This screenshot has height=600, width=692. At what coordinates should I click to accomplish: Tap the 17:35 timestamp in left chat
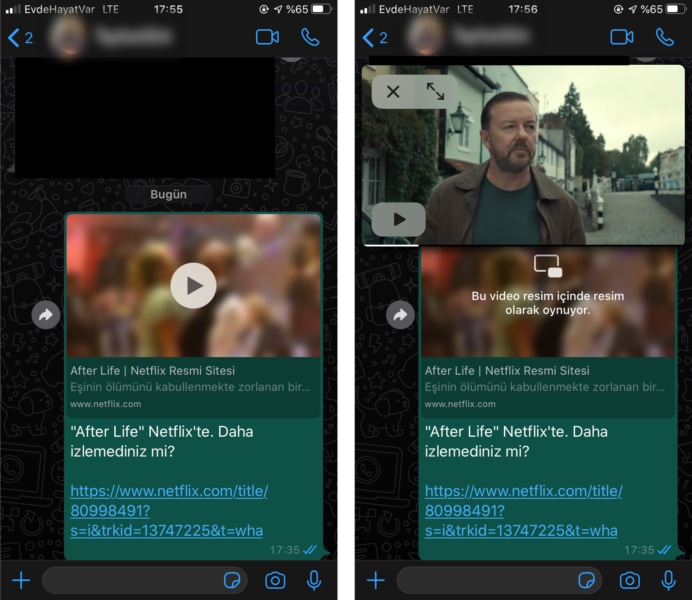click(285, 550)
